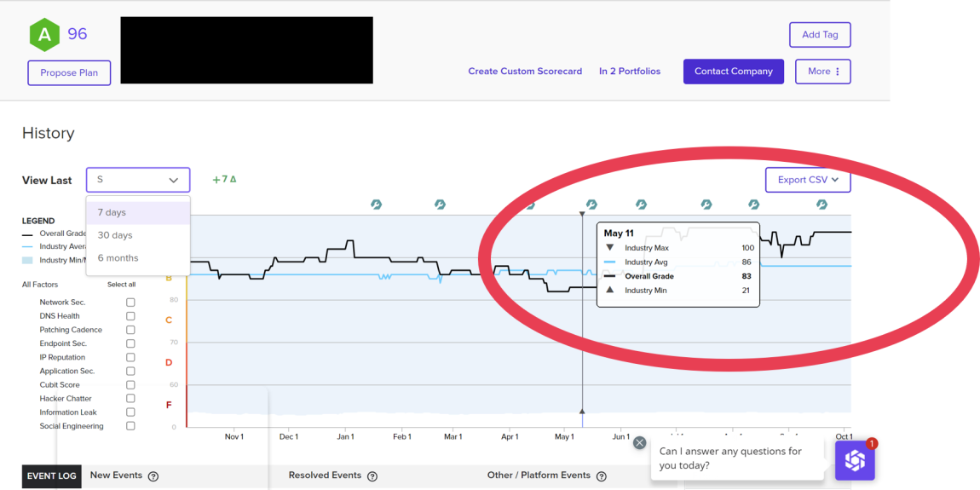Check the Application Sec. factor box
Image resolution: width=980 pixels, height=490 pixels.
[x=130, y=372]
